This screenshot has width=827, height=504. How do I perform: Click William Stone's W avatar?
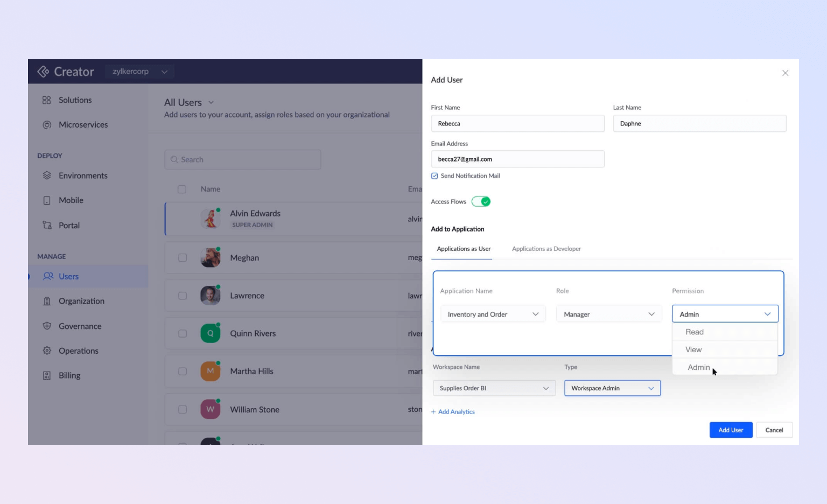click(211, 409)
